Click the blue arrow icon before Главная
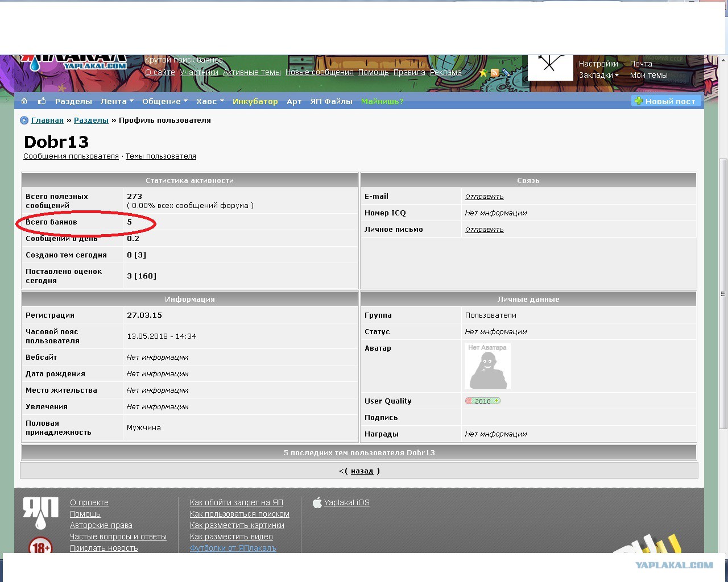Screen dimensions: 728x582 24,120
